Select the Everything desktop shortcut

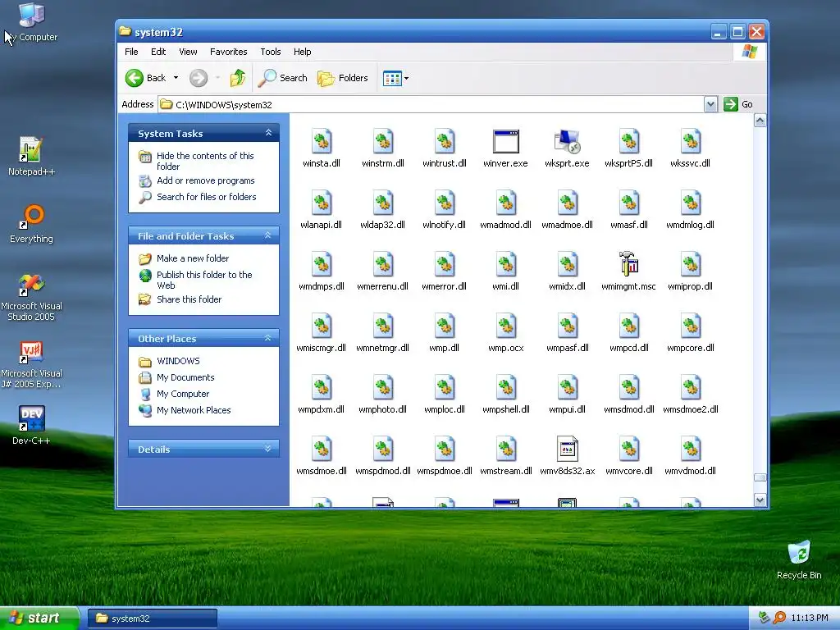(31, 224)
